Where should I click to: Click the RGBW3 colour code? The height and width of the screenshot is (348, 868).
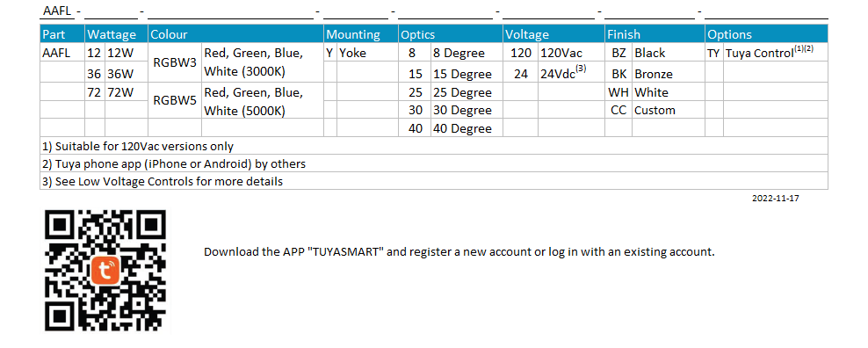(x=174, y=63)
